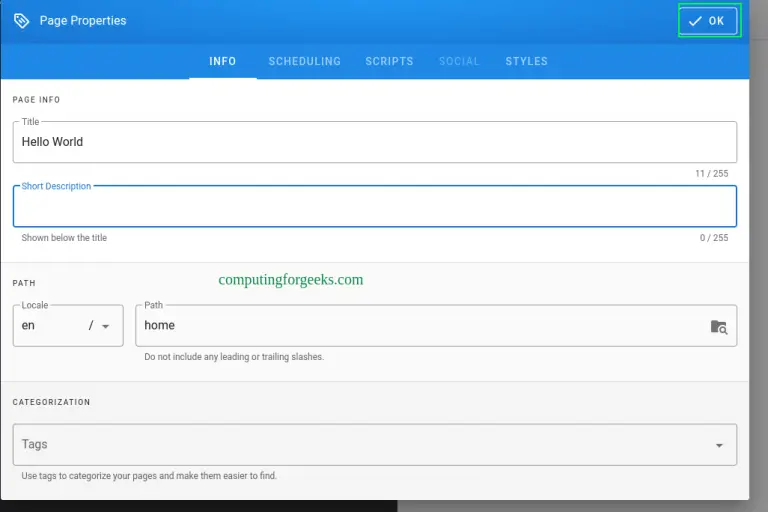768x512 pixels.
Task: Click the greyed-out SOCIAL tab
Action: click(x=459, y=61)
